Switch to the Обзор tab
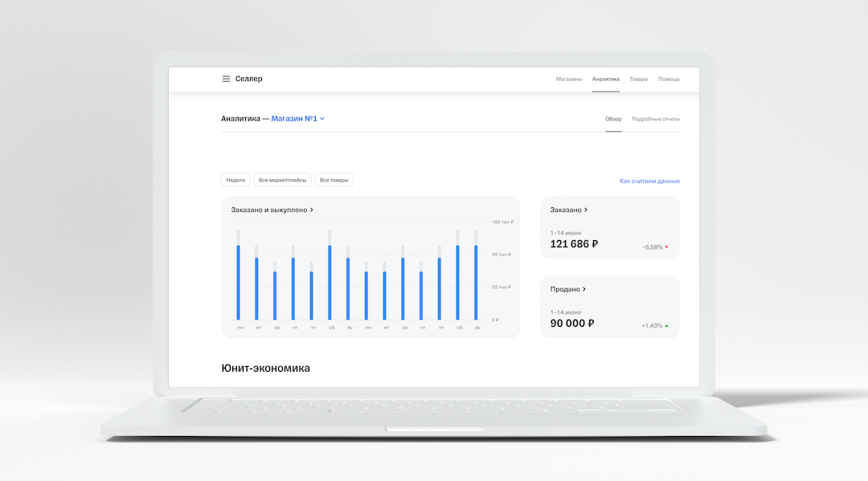Image resolution: width=868 pixels, height=481 pixels. tap(613, 119)
